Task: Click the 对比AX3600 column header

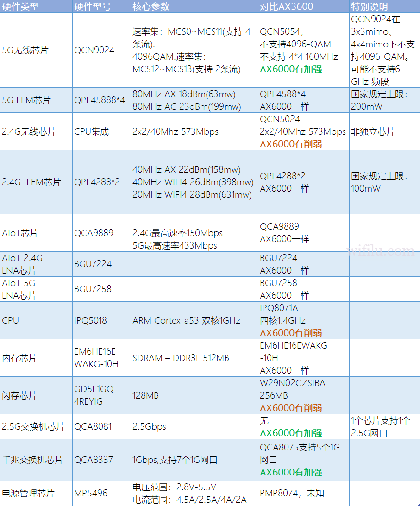Action: 304,6
